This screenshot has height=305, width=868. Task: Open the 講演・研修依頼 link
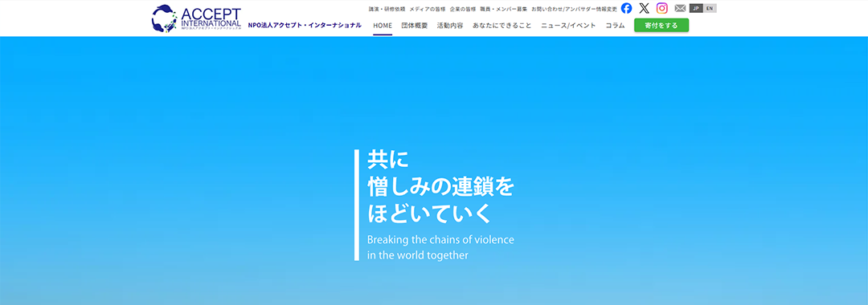[x=387, y=9]
